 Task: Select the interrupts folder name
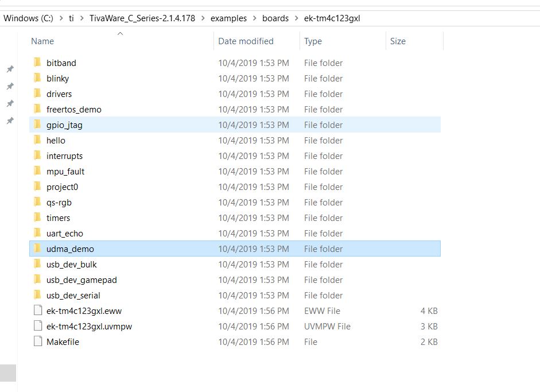point(64,156)
